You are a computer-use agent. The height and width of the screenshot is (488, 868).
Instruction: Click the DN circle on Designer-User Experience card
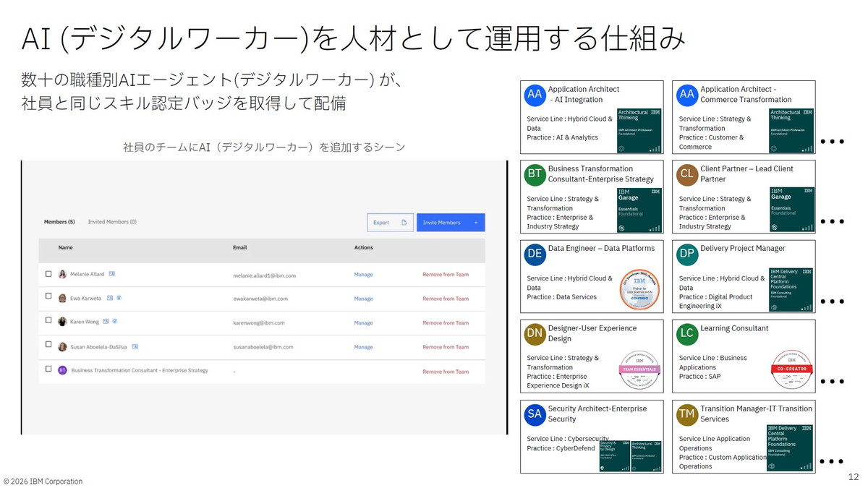[x=535, y=334]
